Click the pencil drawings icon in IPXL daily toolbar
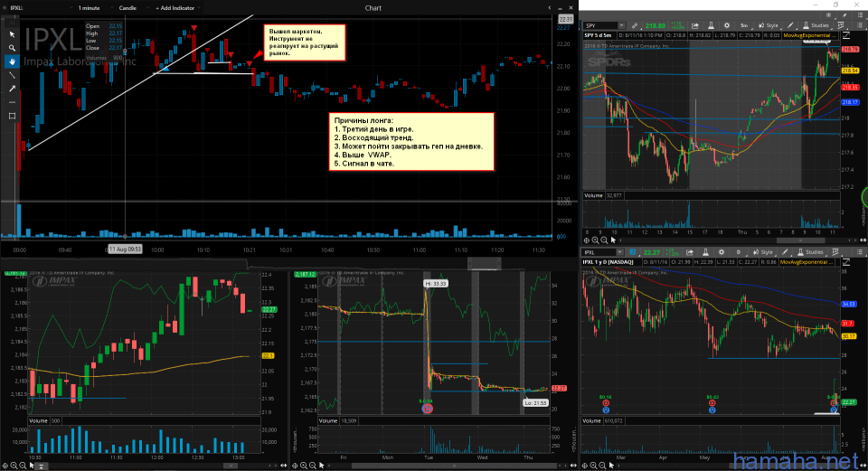Image resolution: width=868 pixels, height=471 pixels. (x=785, y=252)
